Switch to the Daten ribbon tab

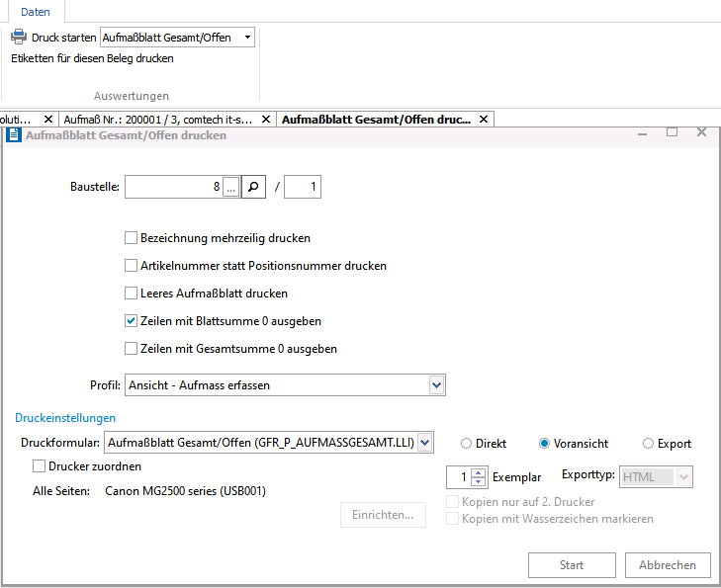pyautogui.click(x=36, y=12)
